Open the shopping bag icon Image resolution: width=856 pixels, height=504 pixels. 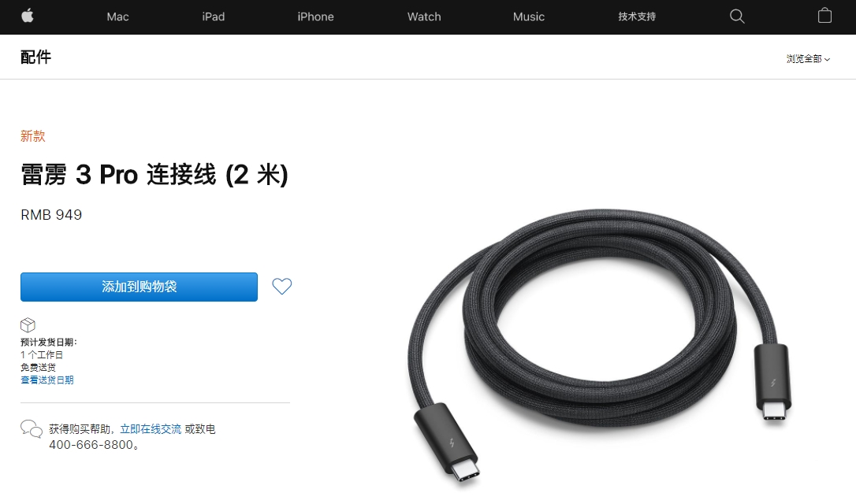click(x=825, y=16)
